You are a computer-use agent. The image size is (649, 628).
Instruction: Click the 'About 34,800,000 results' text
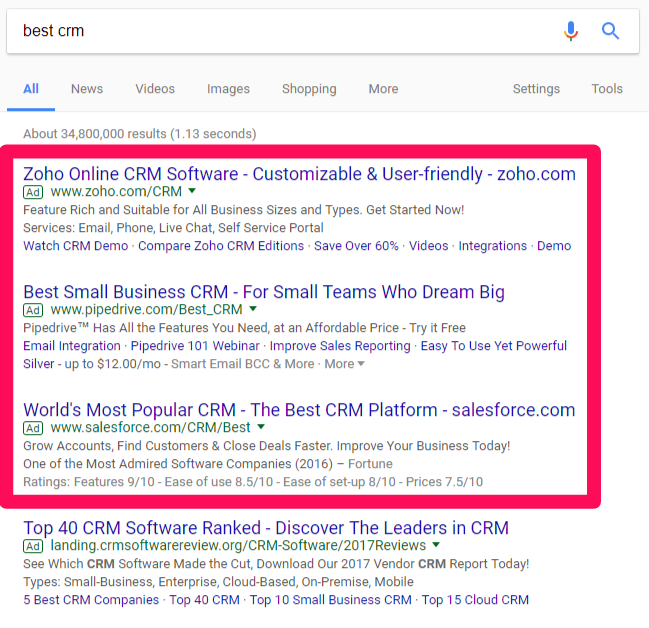(140, 134)
